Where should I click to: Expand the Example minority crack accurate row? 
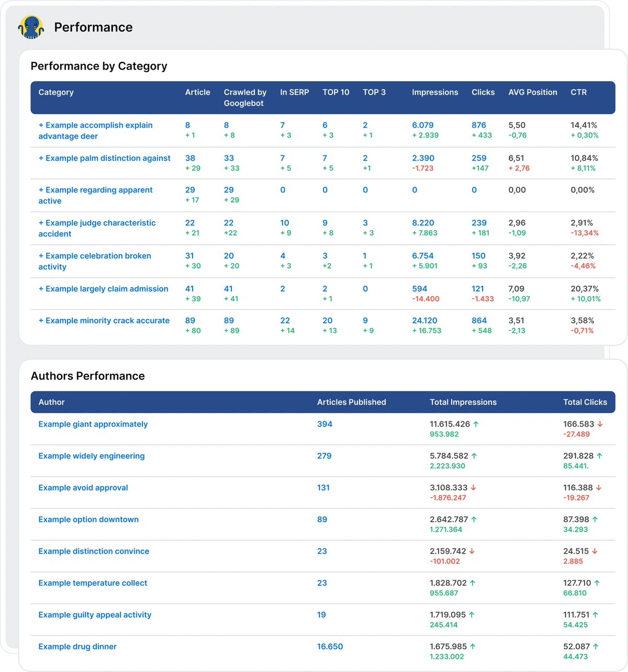coord(41,321)
